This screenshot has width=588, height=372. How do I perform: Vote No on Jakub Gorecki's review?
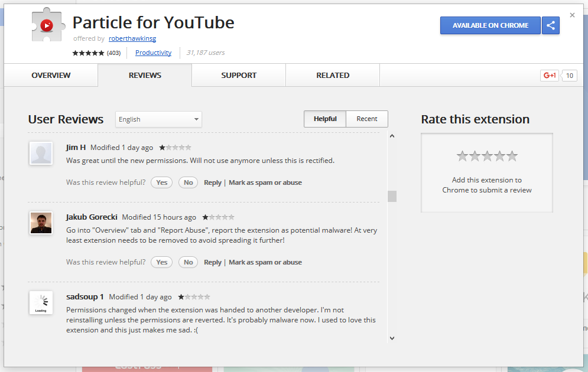coord(188,262)
